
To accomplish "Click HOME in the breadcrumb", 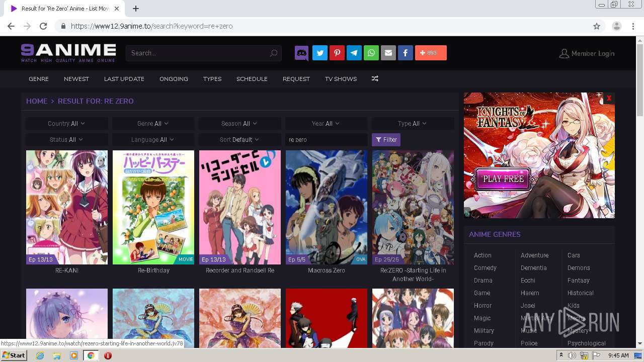I will [37, 101].
